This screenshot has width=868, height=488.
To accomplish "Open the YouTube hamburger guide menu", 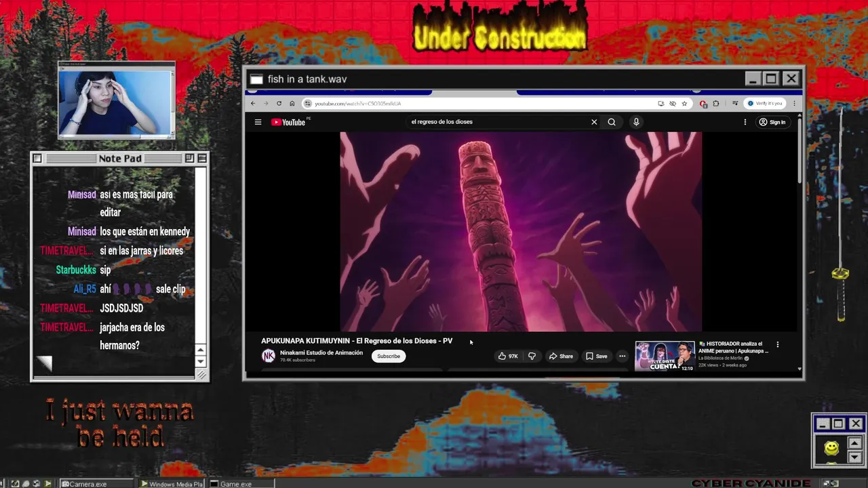I will [258, 122].
